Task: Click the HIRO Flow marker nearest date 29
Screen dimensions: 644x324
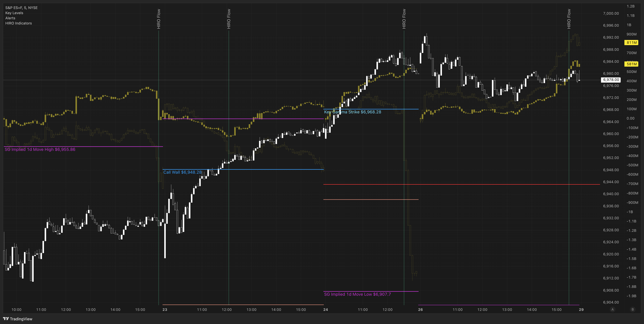Action: pos(569,19)
